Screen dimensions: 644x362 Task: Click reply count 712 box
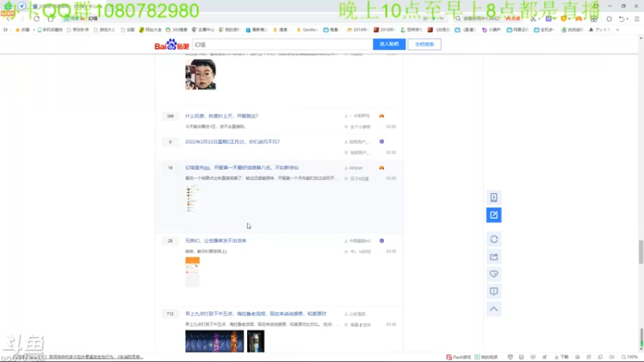click(x=170, y=314)
